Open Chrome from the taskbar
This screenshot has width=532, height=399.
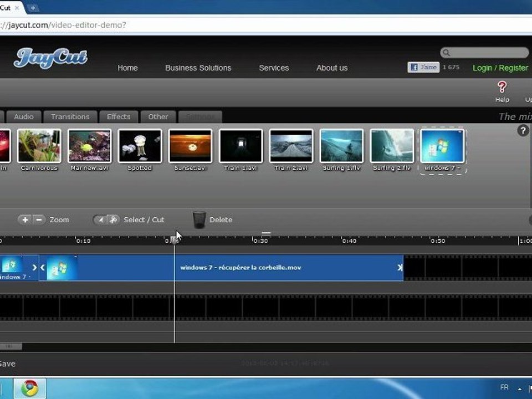[x=30, y=388]
